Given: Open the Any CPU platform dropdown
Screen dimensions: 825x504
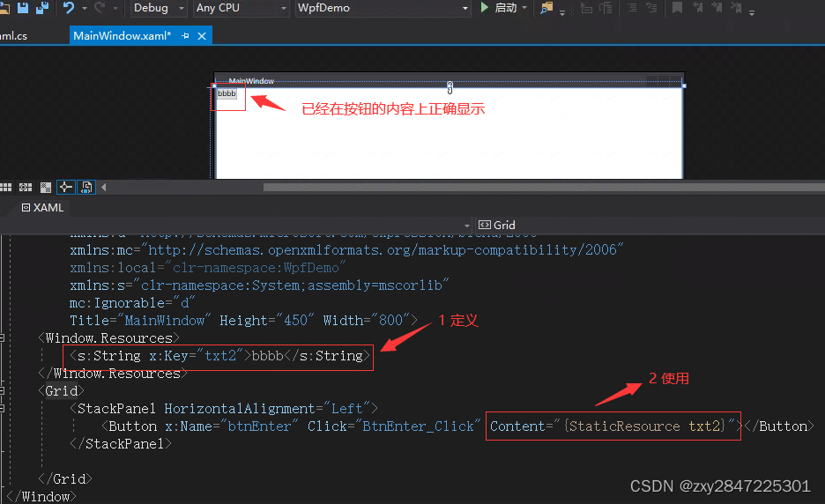Looking at the screenshot, I should pos(241,8).
